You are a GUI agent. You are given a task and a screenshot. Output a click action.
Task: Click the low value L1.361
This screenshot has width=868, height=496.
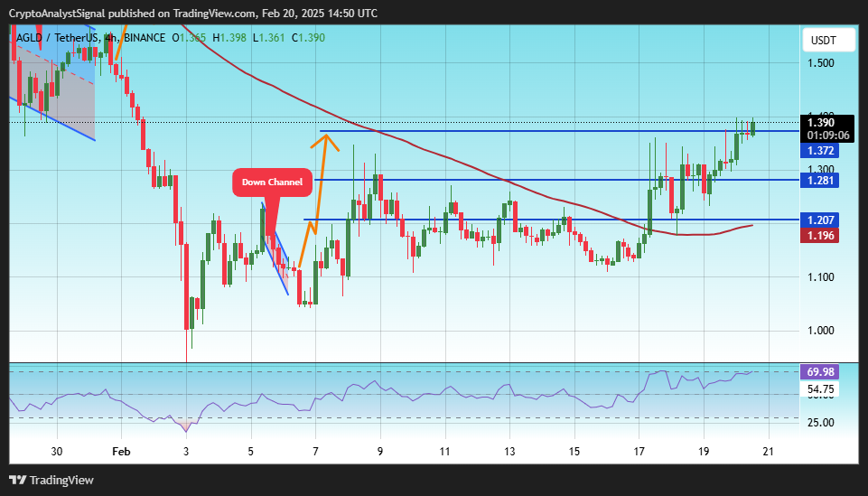(x=268, y=38)
